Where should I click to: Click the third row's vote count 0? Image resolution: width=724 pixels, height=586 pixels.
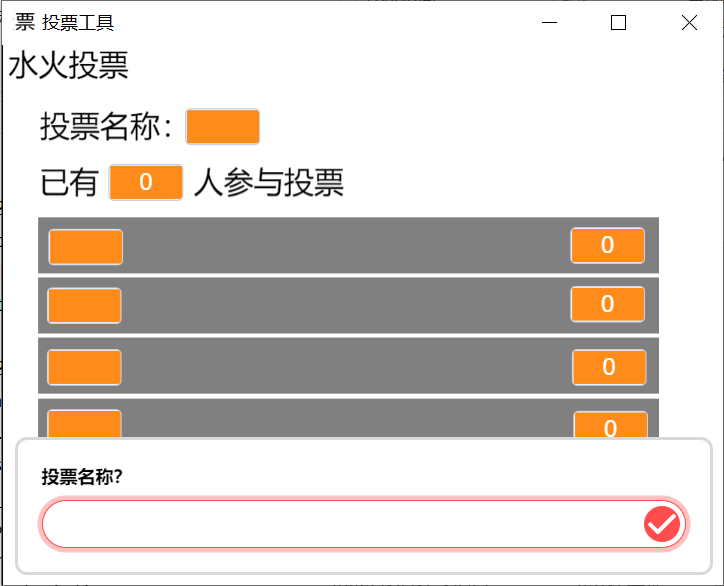point(609,367)
